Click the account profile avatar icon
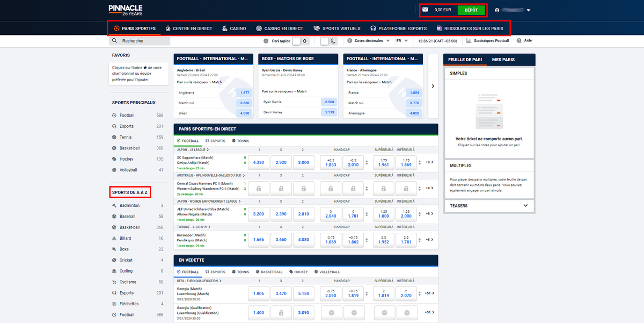Viewport: 644px width, 323px height. pyautogui.click(x=497, y=10)
